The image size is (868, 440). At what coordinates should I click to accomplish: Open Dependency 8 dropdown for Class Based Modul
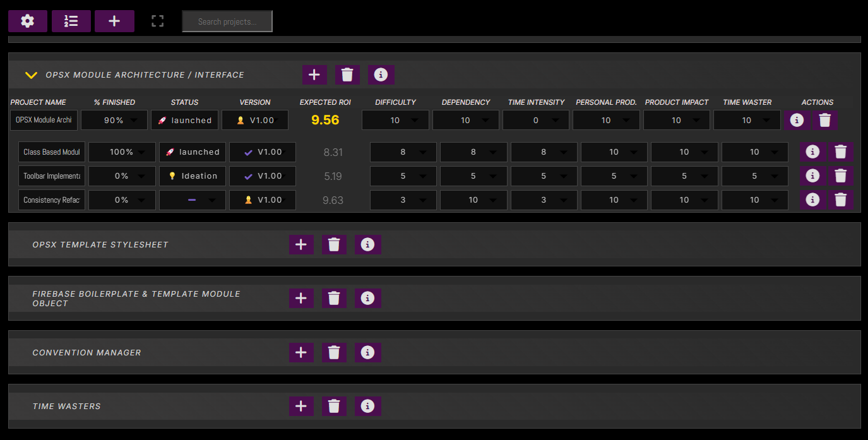473,152
